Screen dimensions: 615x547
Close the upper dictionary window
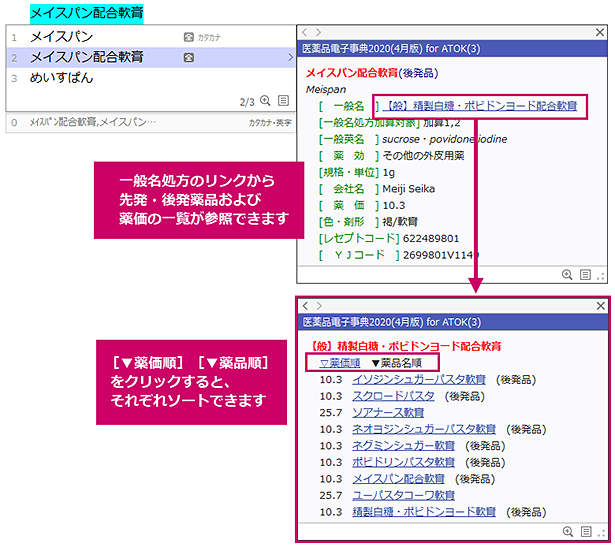[x=600, y=32]
